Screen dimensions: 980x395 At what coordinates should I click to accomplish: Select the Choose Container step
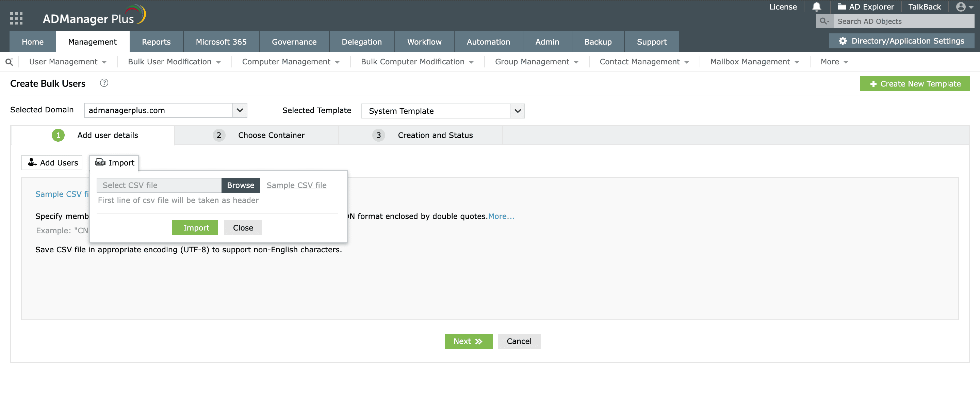pyautogui.click(x=271, y=135)
